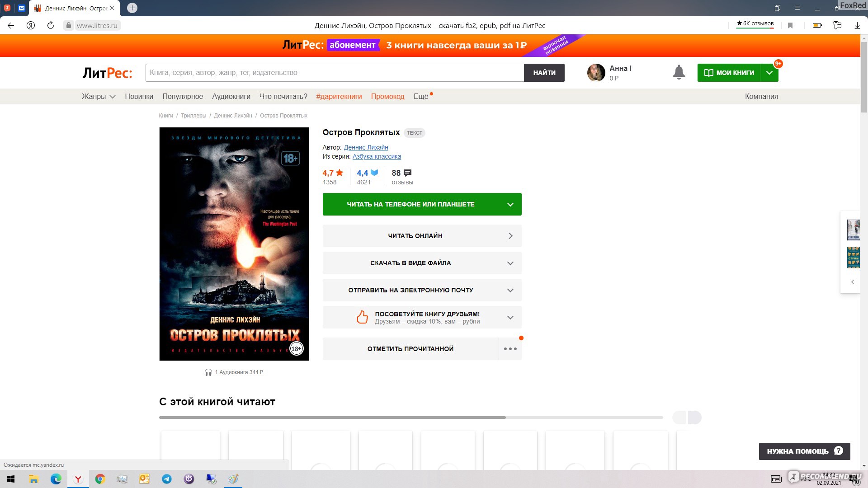Image resolution: width=868 pixels, height=488 pixels.
Task: Click the ЛитРес logo
Action: 107,73
